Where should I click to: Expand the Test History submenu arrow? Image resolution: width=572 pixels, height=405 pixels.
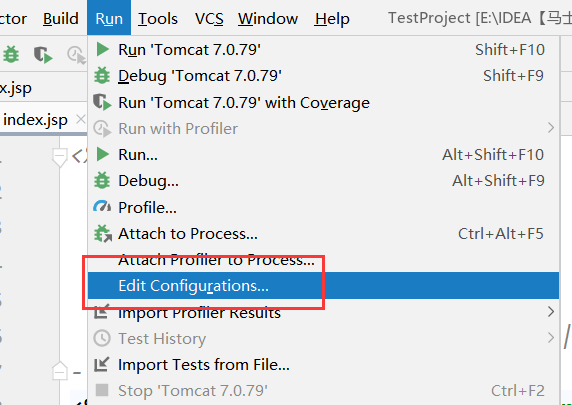click(551, 338)
